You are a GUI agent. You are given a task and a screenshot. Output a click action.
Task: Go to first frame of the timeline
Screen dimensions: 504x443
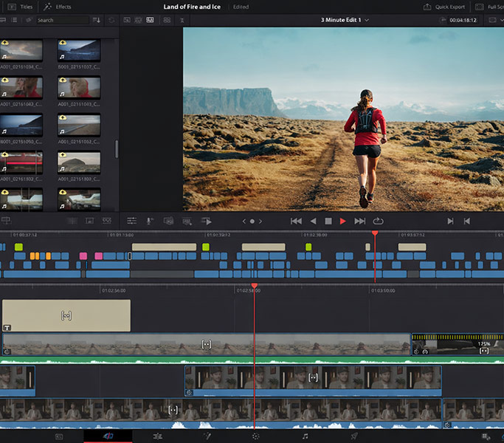(296, 221)
